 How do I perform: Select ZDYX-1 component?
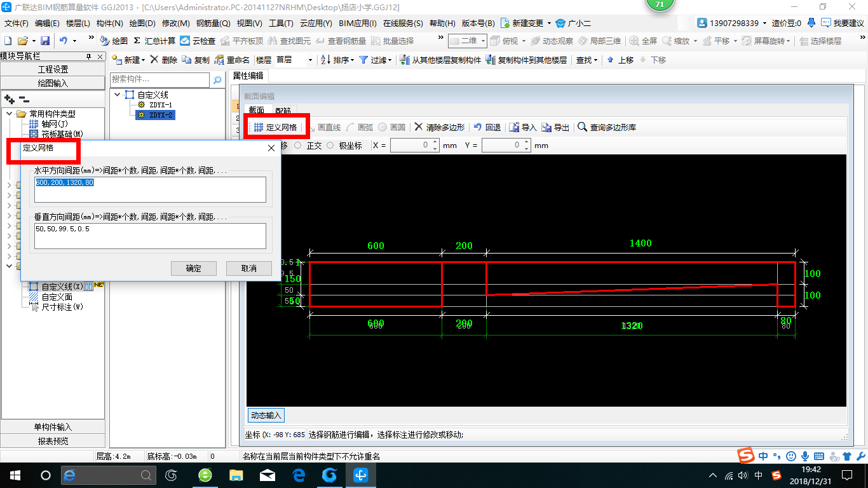(161, 105)
